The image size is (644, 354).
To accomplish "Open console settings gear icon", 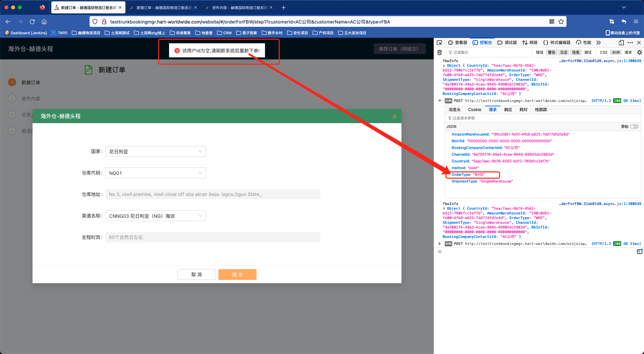I will pyautogui.click(x=639, y=52).
